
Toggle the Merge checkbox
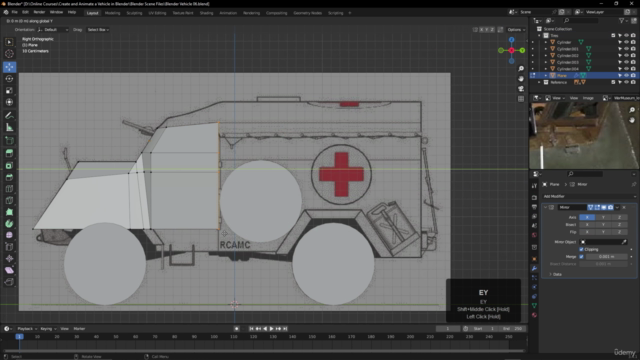click(581, 257)
